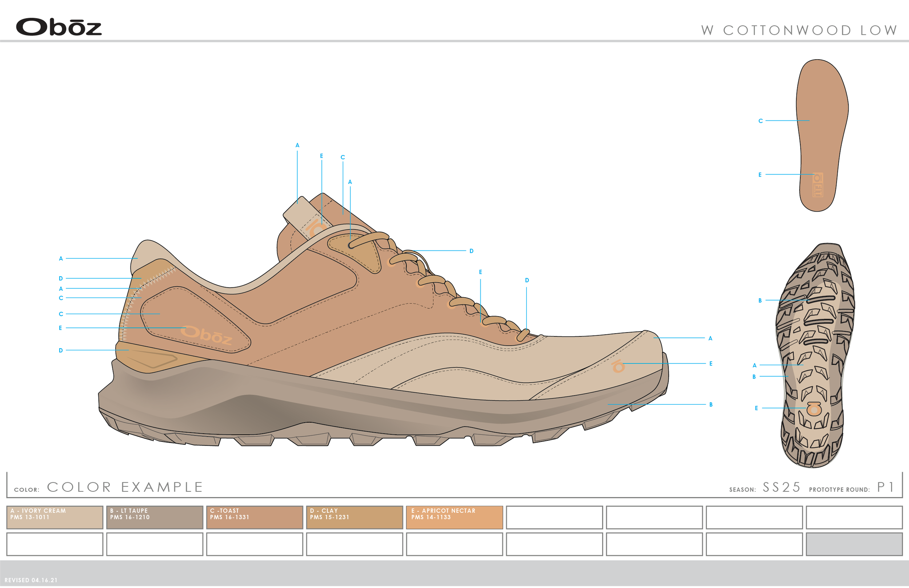
Task: Select the Lt Taupe PMS 16-1210 swatch
Action: 154,517
